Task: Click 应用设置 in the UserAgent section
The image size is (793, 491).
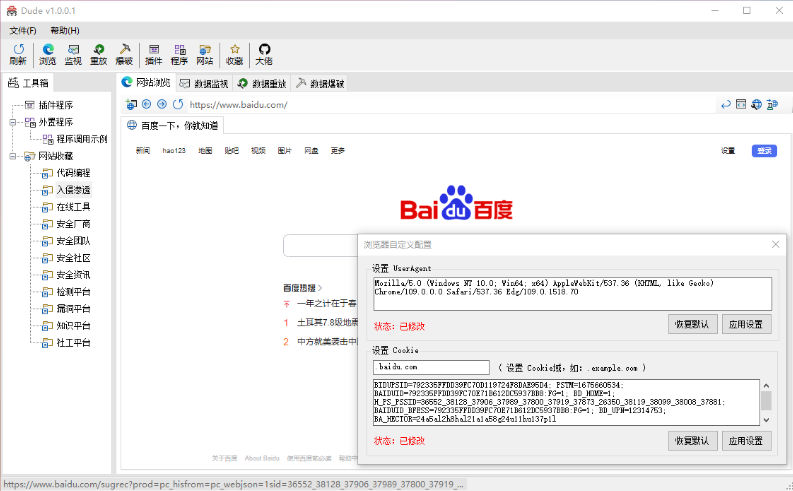Action: coord(746,325)
